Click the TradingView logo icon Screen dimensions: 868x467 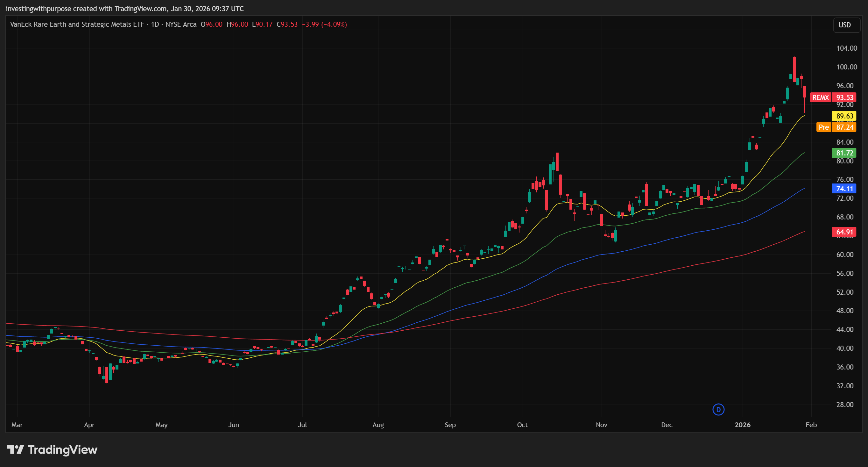[15, 449]
